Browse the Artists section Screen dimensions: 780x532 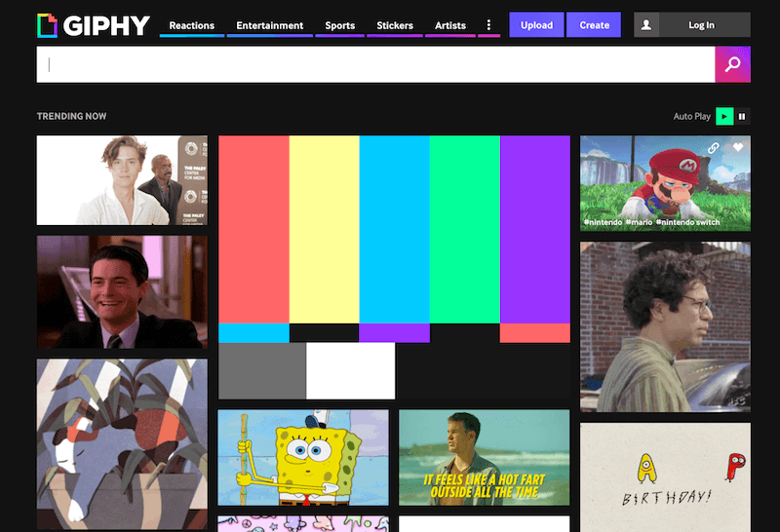click(x=450, y=25)
